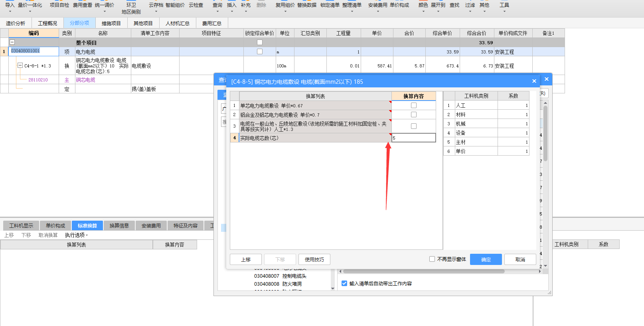Select the 人工 row in 工料机类别 table
Viewport: 644px width, 326px height.
[x=486, y=105]
